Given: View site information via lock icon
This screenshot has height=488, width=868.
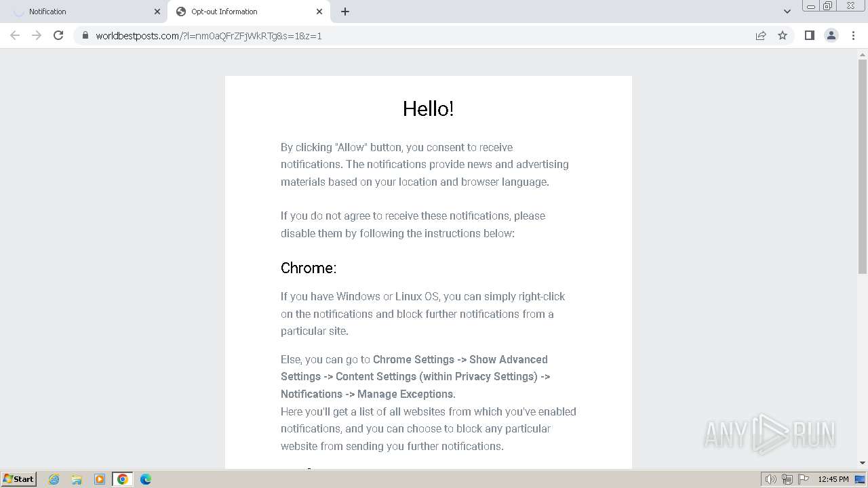Looking at the screenshot, I should [85, 35].
